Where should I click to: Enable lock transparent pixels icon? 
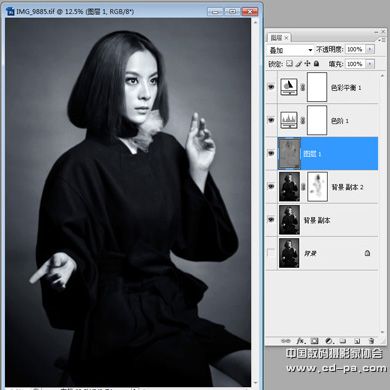point(289,63)
